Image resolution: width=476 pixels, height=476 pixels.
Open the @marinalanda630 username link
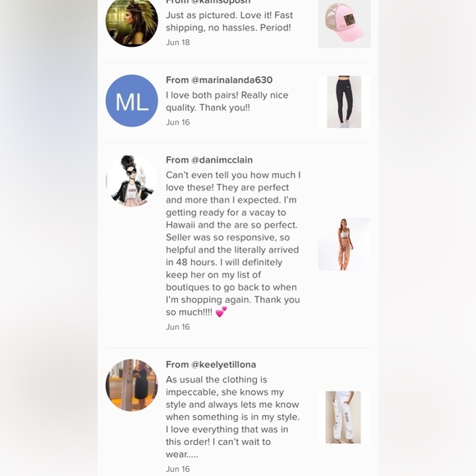(231, 80)
